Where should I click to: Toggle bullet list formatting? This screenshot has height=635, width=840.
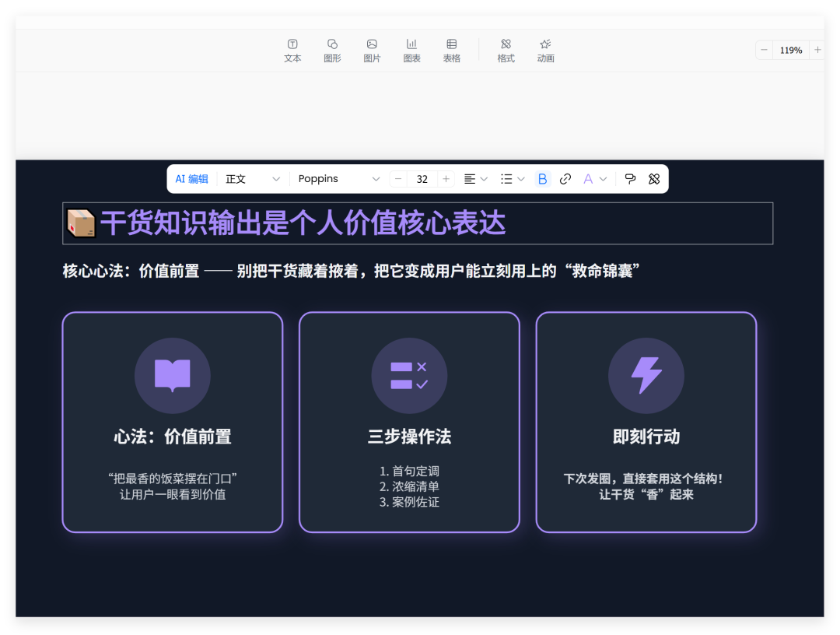click(507, 178)
